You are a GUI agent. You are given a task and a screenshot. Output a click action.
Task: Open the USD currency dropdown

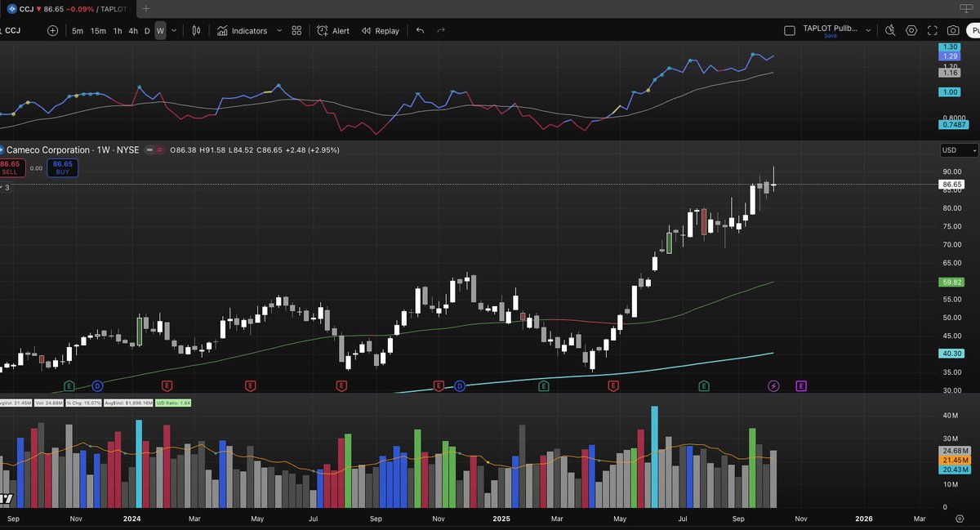959,150
